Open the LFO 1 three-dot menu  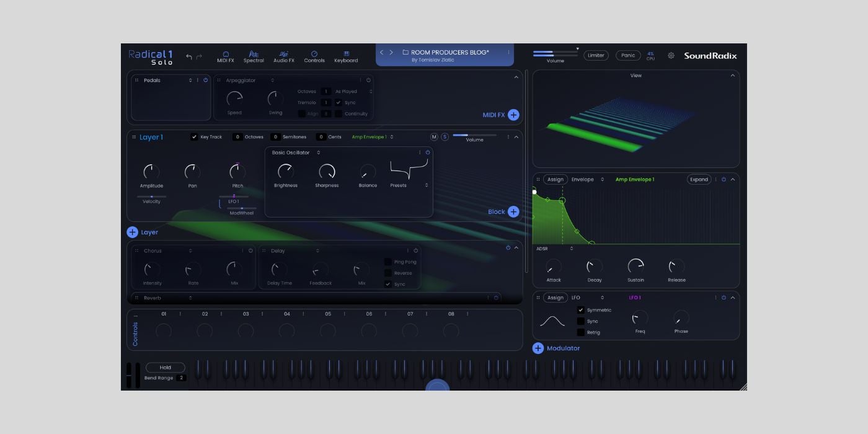716,298
